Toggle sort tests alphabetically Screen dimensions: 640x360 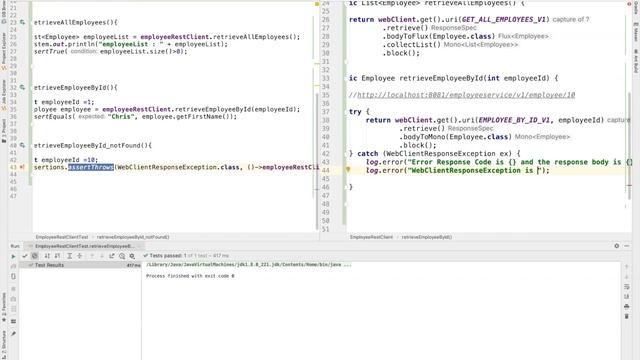click(47, 256)
